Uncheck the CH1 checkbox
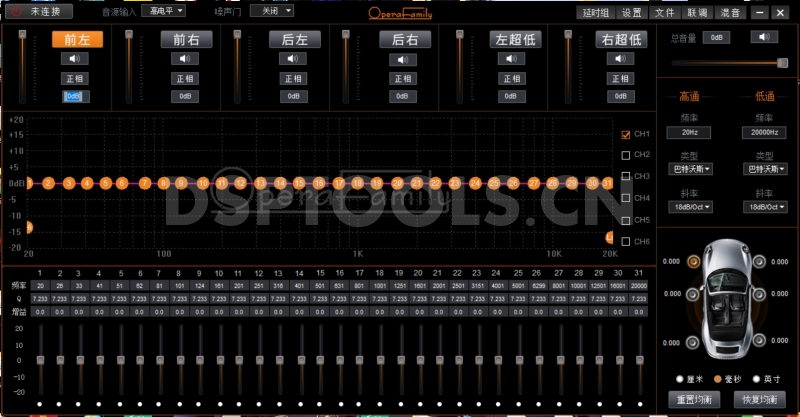The image size is (800, 417). 626,134
